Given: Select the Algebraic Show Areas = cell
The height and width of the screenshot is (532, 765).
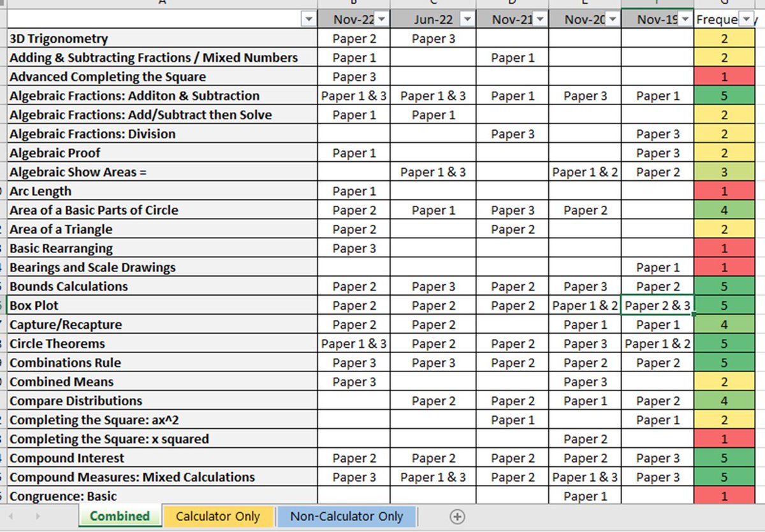Looking at the screenshot, I should [163, 173].
